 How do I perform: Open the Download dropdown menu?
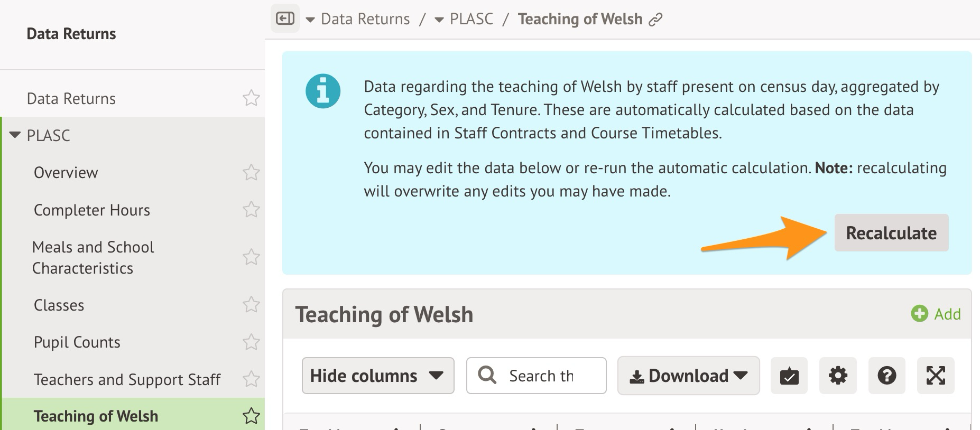(688, 376)
